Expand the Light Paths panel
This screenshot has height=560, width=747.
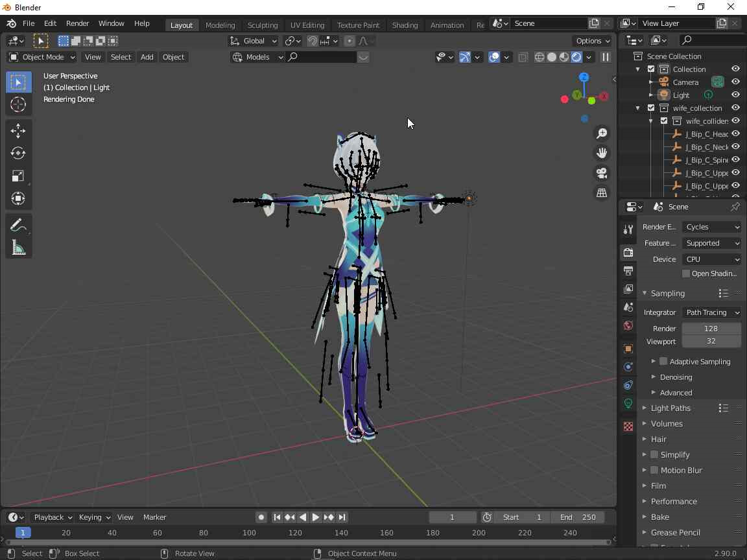click(670, 408)
